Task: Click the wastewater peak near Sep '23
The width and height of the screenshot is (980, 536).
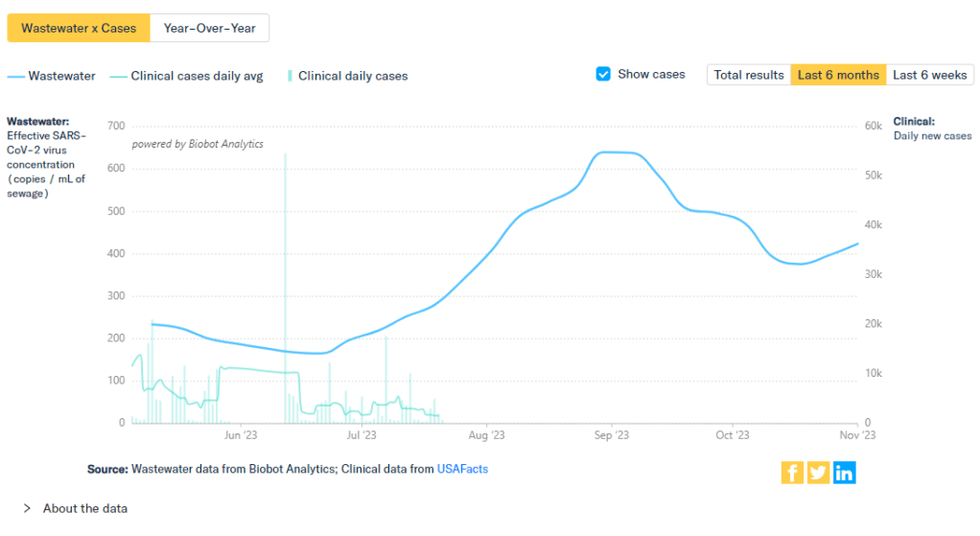Action: [614, 152]
